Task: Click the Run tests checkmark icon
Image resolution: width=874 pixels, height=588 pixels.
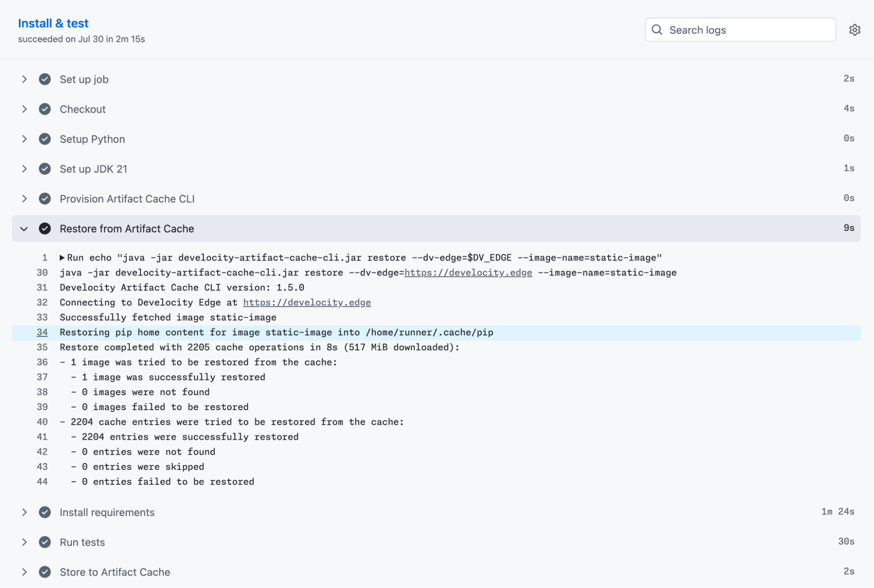Action: [x=45, y=542]
